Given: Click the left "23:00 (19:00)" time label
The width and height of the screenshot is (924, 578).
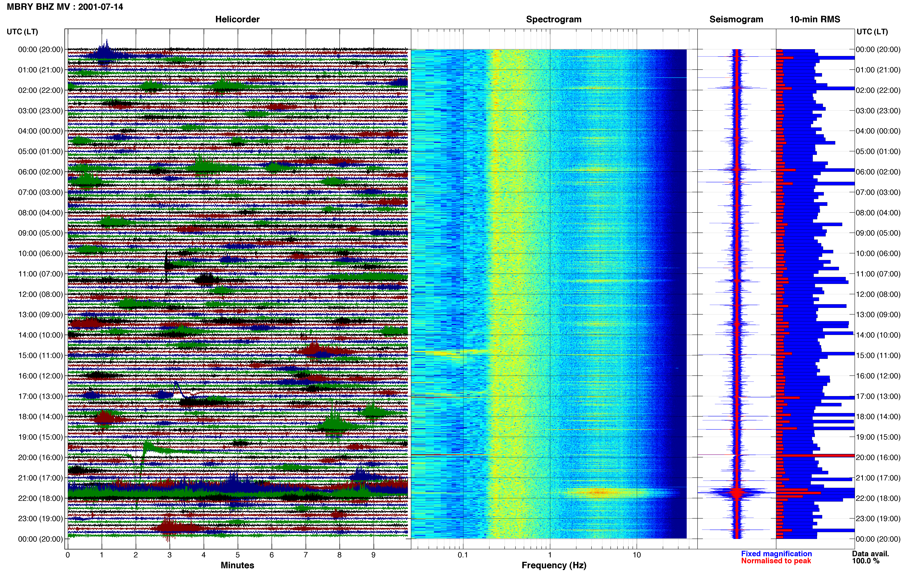Looking at the screenshot, I should (41, 518).
